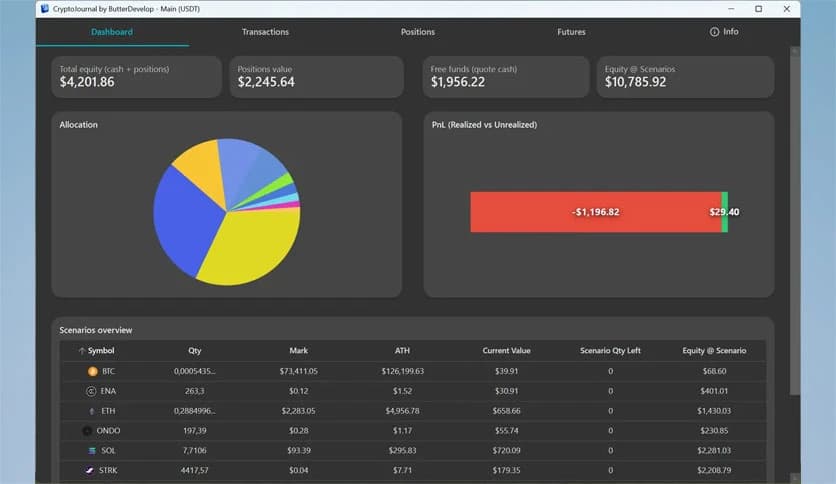Click the STRK coin icon
This screenshot has height=484, width=836.
91,470
